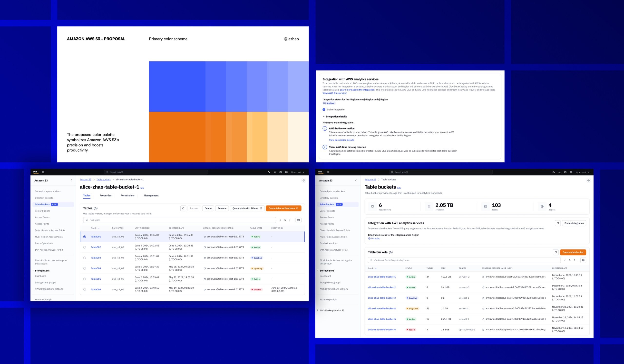Switch to the Permissions tab
Screen dimensions: 624x364
(x=127, y=196)
